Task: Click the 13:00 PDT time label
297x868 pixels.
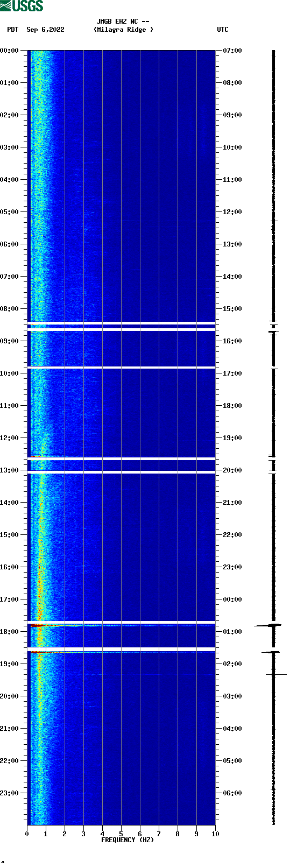Action: tap(10, 470)
